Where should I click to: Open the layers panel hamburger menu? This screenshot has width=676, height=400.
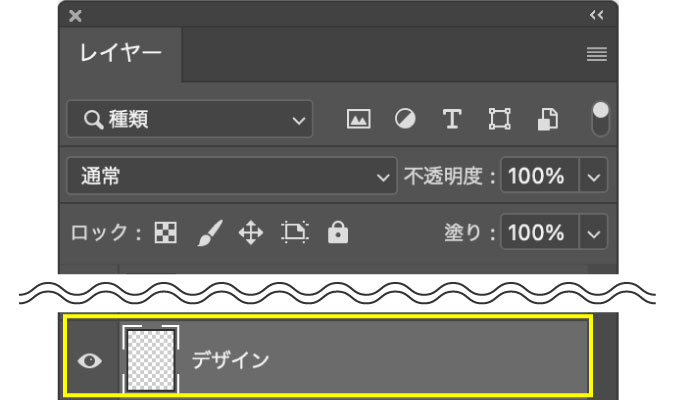[597, 55]
